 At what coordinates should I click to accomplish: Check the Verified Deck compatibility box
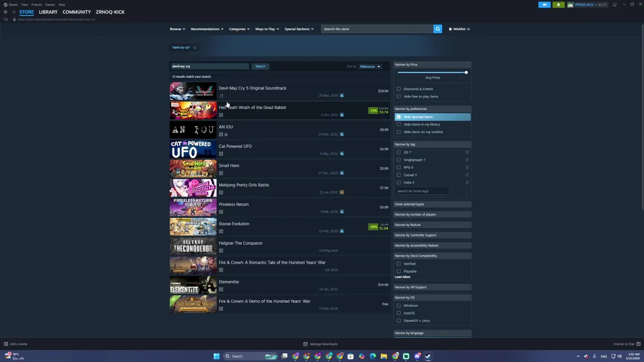pyautogui.click(x=399, y=264)
